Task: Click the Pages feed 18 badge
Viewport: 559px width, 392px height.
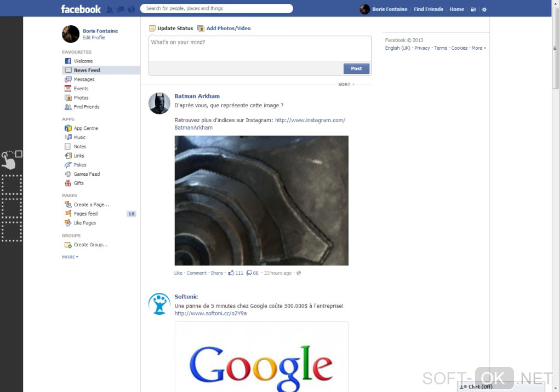Action: pyautogui.click(x=131, y=214)
